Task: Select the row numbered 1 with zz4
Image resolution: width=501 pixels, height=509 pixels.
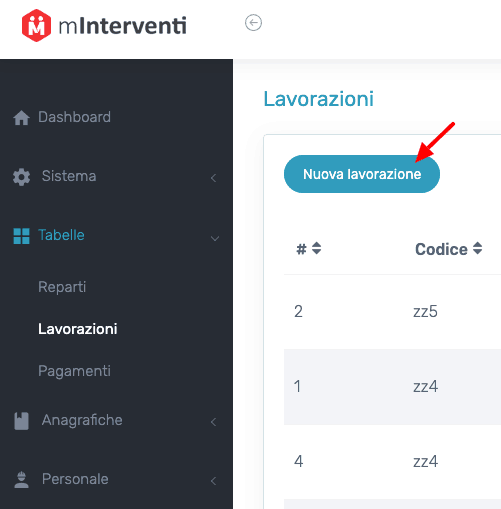Action: 392,387
